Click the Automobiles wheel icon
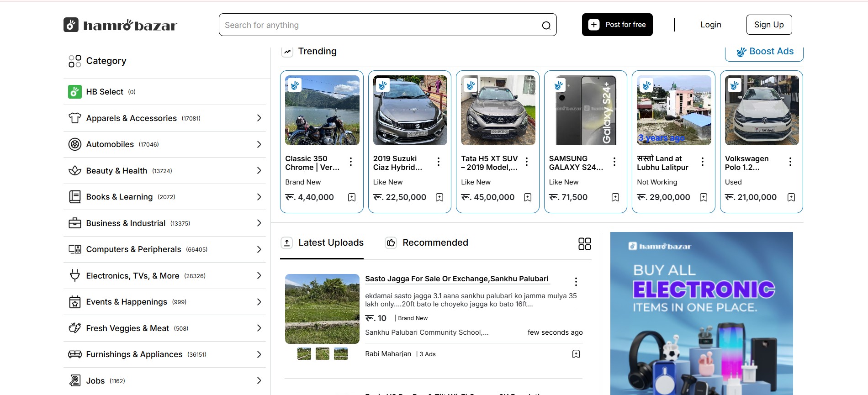This screenshot has height=395, width=868. pos(75,144)
